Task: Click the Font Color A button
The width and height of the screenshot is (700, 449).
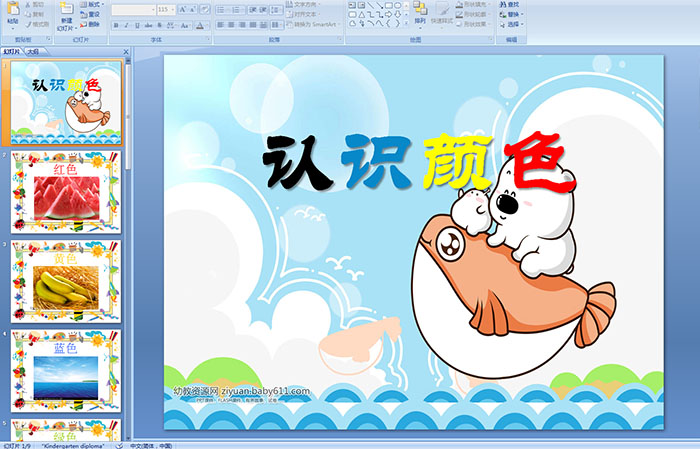Action: click(x=200, y=25)
